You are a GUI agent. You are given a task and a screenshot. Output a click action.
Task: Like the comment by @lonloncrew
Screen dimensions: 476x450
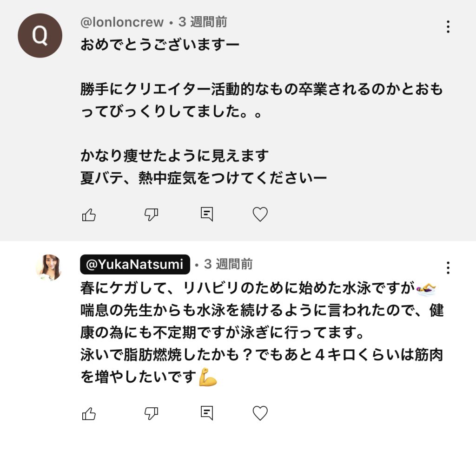89,215
